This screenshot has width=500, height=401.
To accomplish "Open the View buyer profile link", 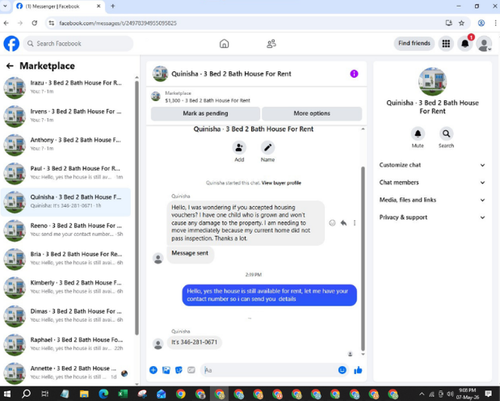I will pyautogui.click(x=281, y=183).
